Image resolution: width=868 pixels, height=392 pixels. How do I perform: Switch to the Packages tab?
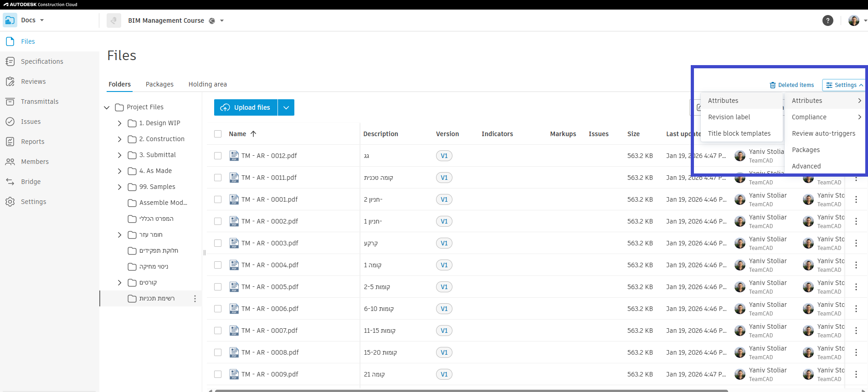click(x=159, y=84)
